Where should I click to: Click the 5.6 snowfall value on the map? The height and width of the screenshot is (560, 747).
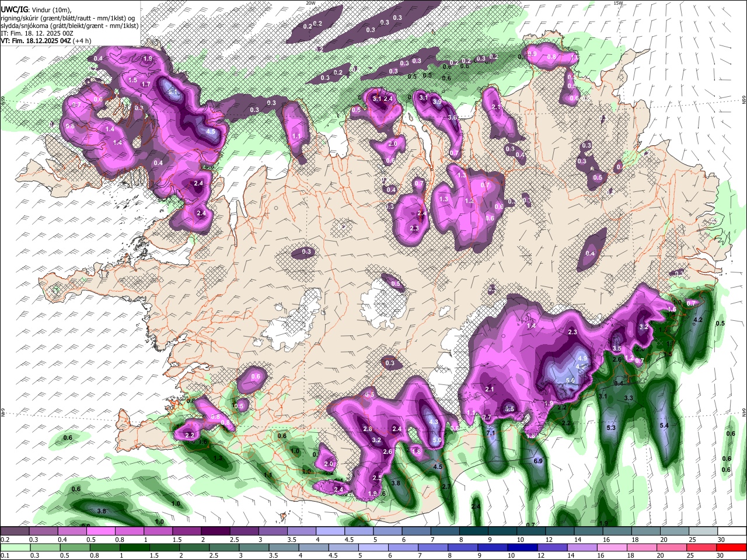[x=571, y=380]
